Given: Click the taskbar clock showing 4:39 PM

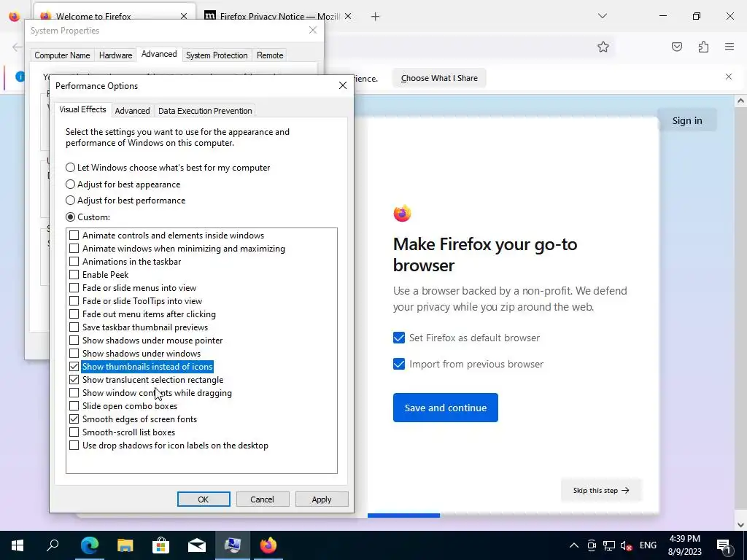Looking at the screenshot, I should click(684, 545).
